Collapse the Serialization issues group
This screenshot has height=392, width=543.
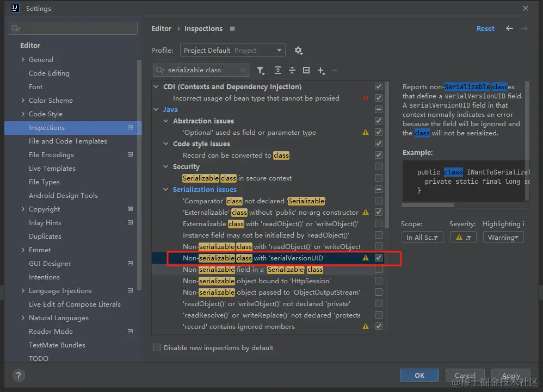pos(165,189)
